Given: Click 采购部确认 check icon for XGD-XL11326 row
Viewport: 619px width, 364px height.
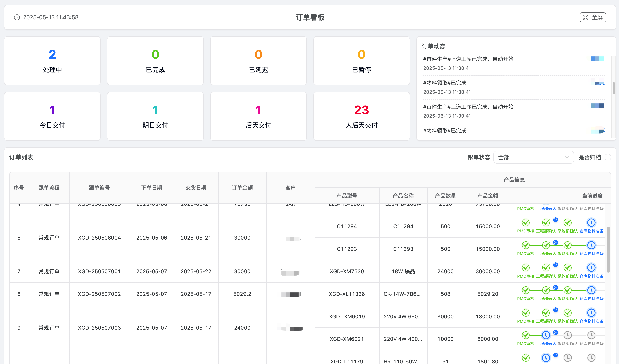Looking at the screenshot, I should pyautogui.click(x=568, y=290).
